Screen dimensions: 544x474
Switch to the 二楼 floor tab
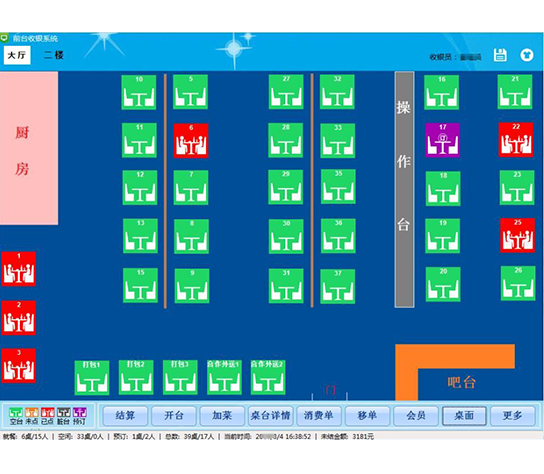click(x=54, y=55)
